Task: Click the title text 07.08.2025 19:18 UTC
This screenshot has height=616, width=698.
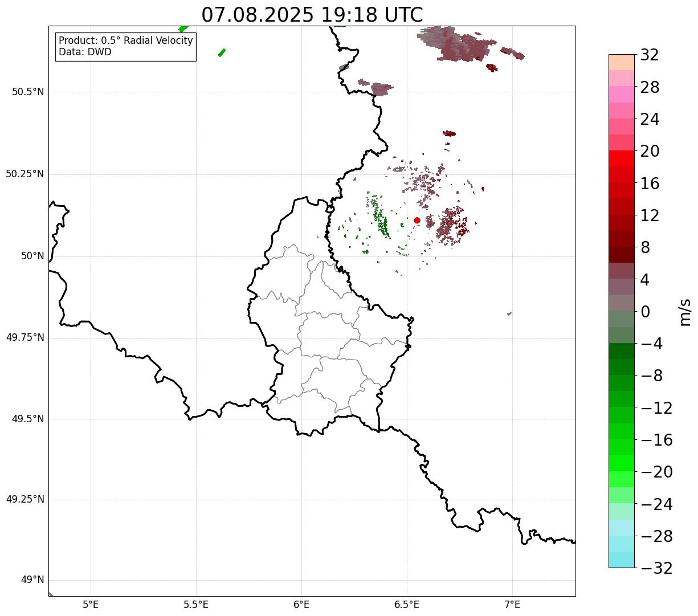Action: pos(312,15)
